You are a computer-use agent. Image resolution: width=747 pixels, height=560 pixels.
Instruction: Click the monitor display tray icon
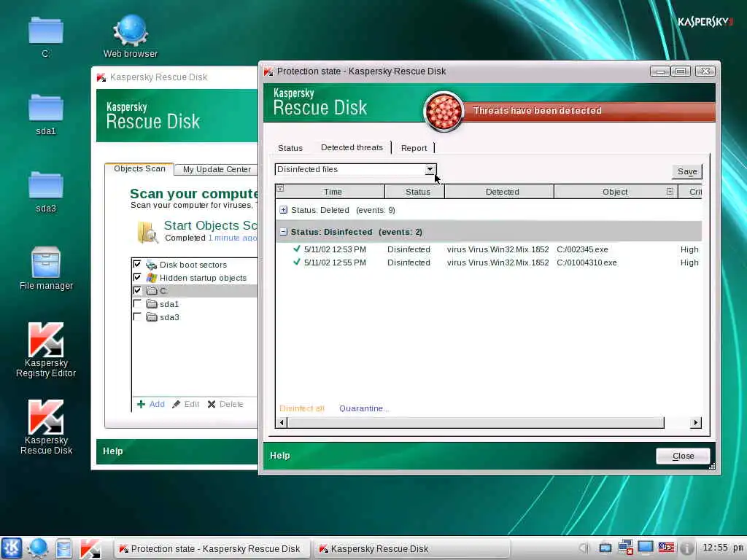646,548
